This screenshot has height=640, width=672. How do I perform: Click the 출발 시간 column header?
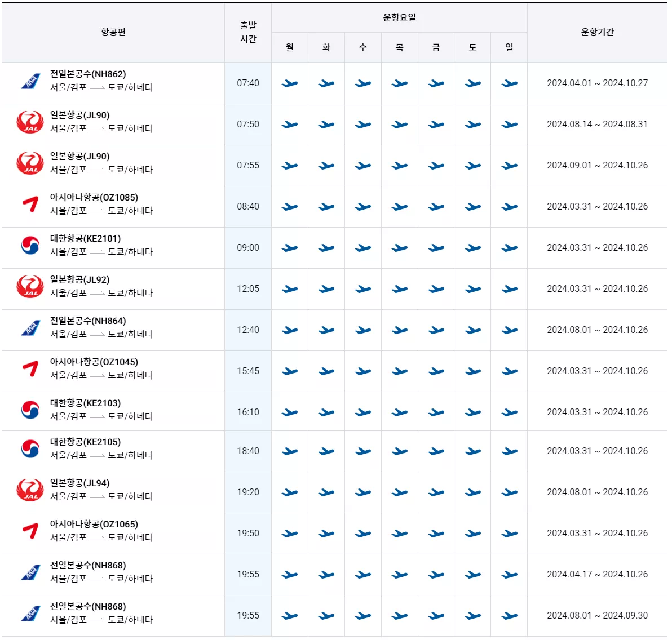tap(248, 32)
